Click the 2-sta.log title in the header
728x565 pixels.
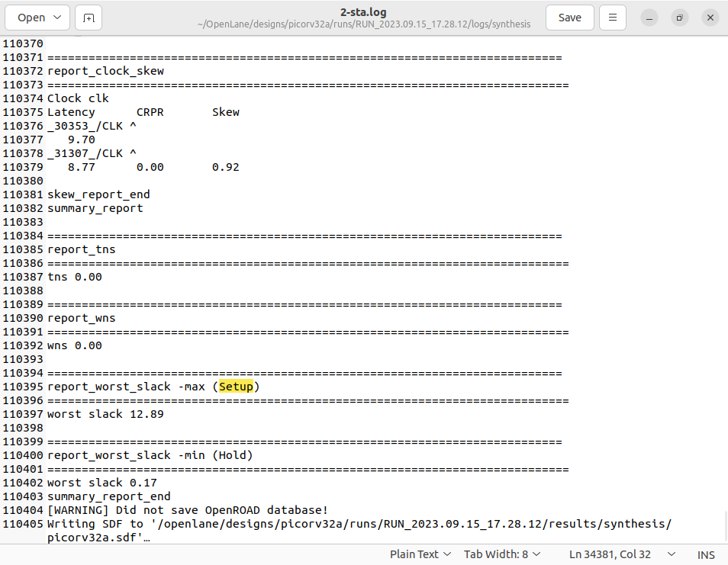pos(364,11)
